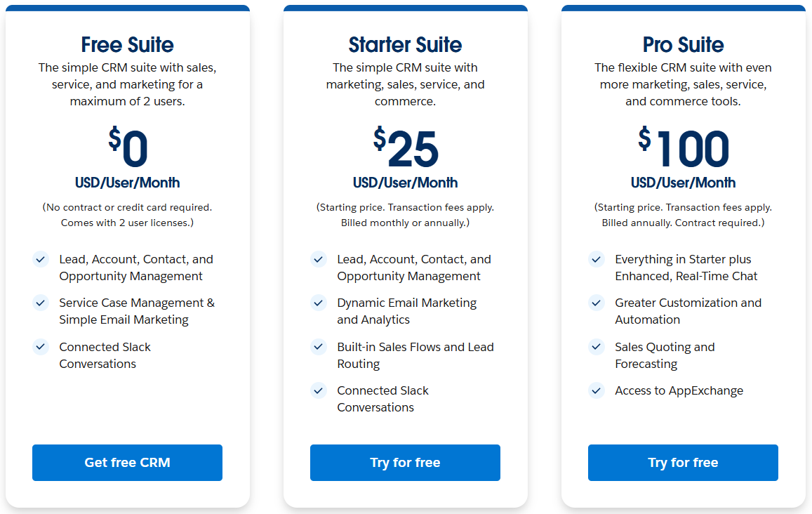Click checkmark beside Service Case Management
Viewport: 812px width, 514px height.
click(x=41, y=303)
